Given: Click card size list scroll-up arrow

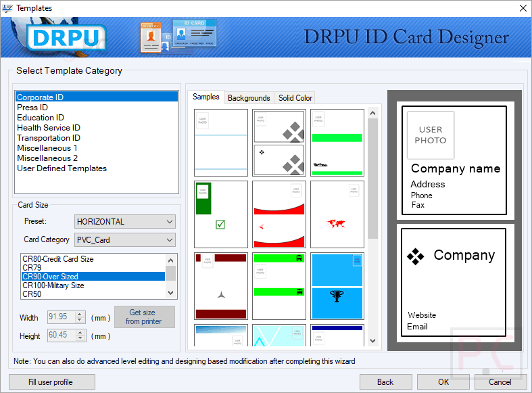Looking at the screenshot, I should point(170,260).
